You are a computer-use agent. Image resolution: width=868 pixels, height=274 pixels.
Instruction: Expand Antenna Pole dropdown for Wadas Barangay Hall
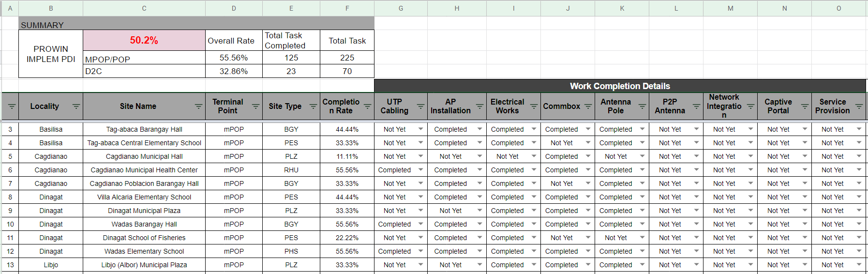pos(642,224)
